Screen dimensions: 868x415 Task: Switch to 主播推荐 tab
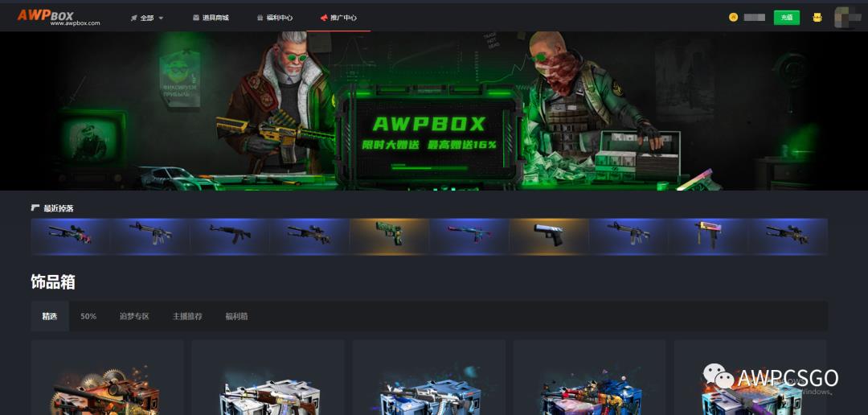(x=187, y=316)
